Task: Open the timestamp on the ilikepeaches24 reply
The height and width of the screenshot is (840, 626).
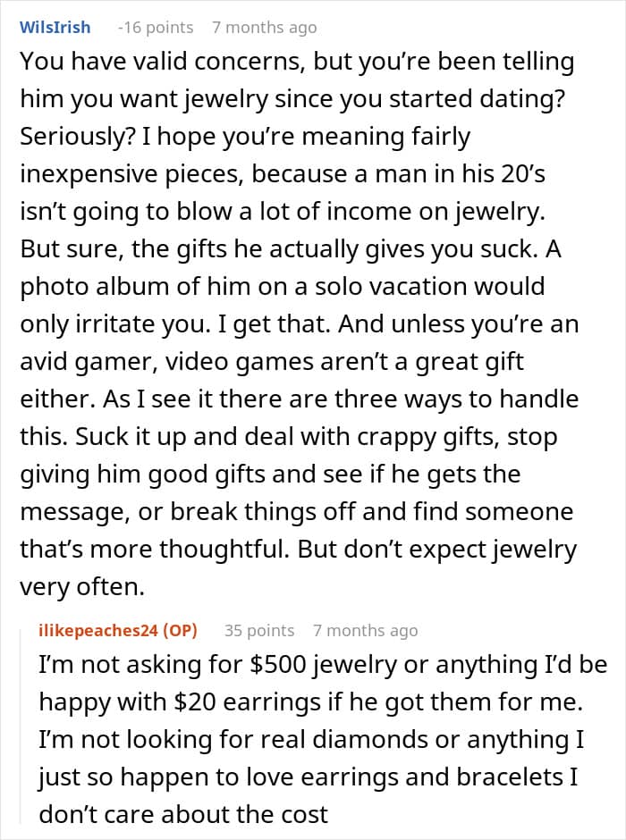Action: (365, 630)
